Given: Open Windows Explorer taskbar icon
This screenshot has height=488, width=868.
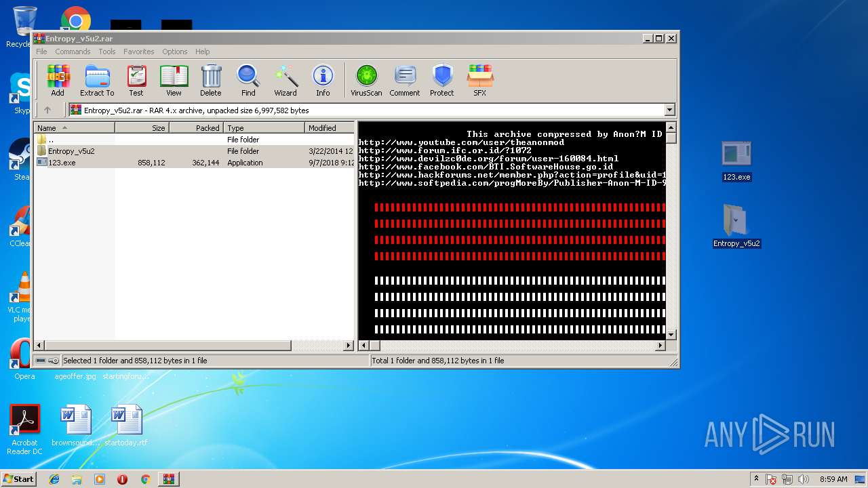Looking at the screenshot, I should [77, 479].
